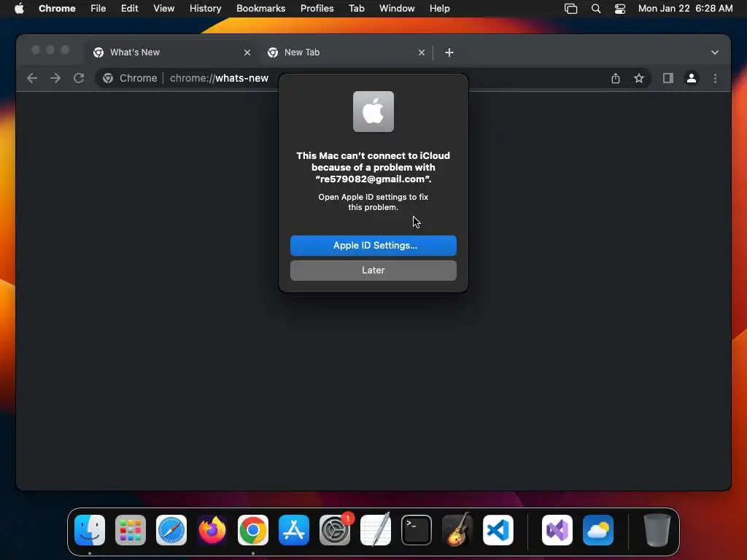Expand the tab search chevron
This screenshot has width=747, height=560.
click(x=715, y=52)
